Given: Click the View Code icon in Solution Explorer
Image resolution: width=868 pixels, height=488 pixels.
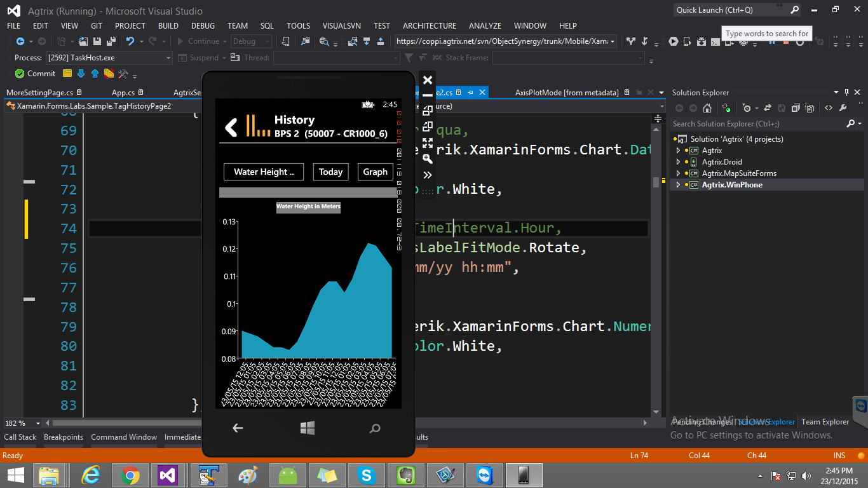Looking at the screenshot, I should pyautogui.click(x=828, y=108).
